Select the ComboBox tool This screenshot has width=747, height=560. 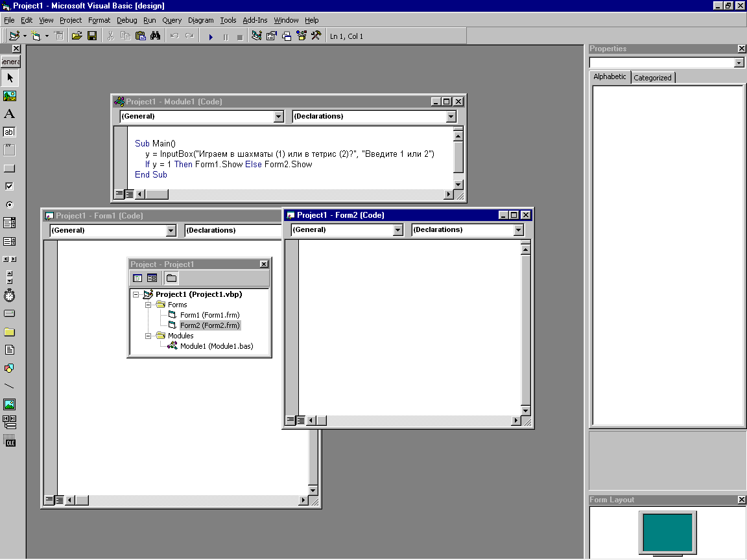point(10,222)
